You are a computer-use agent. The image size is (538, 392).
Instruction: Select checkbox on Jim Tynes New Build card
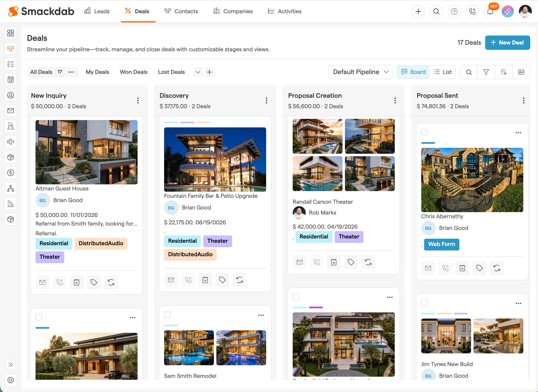click(424, 303)
